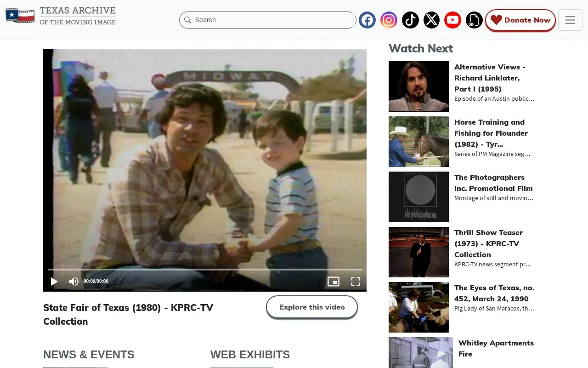The width and height of the screenshot is (588, 368).
Task: Click the Richard Linklater video thumbnail
Action: point(418,86)
